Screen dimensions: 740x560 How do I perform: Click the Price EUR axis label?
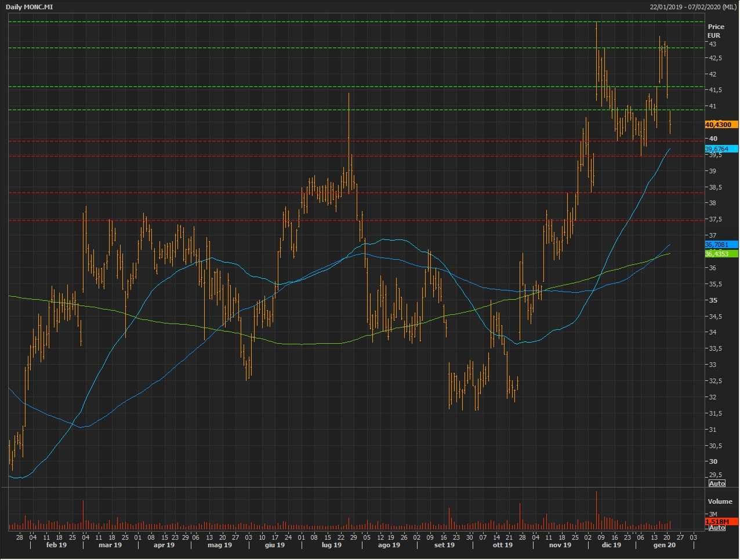[x=716, y=31]
